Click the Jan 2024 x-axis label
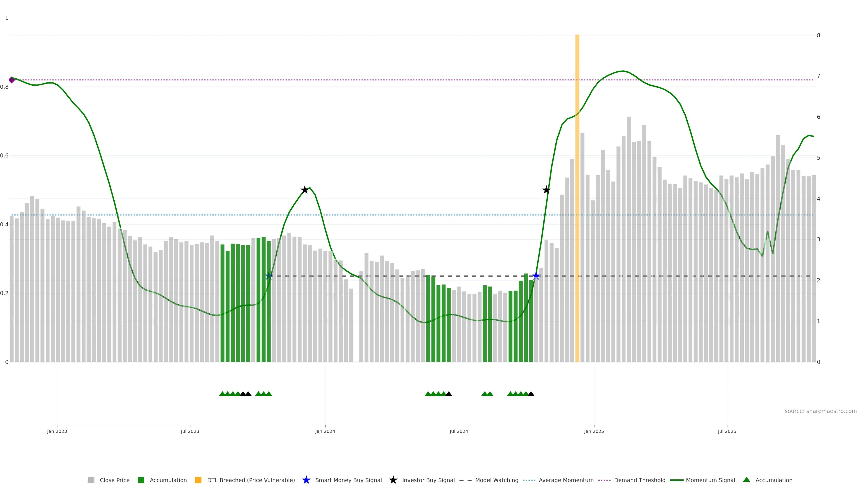 click(x=325, y=432)
